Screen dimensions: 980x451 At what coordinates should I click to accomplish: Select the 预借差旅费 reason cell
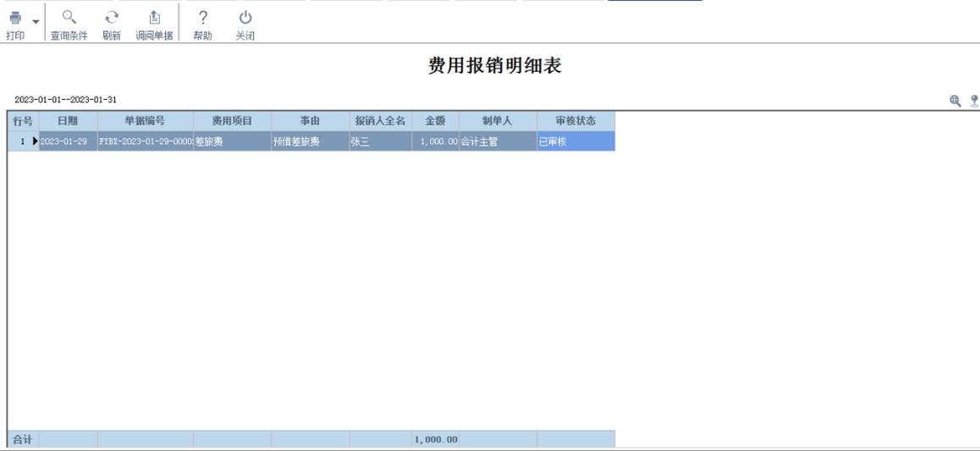coord(310,142)
